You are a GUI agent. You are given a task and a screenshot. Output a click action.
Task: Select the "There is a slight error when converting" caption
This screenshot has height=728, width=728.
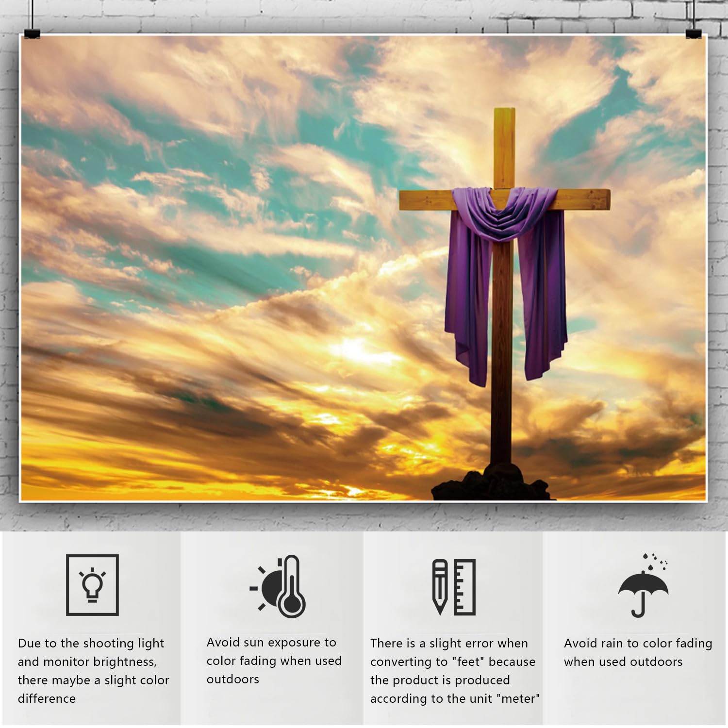(455, 671)
